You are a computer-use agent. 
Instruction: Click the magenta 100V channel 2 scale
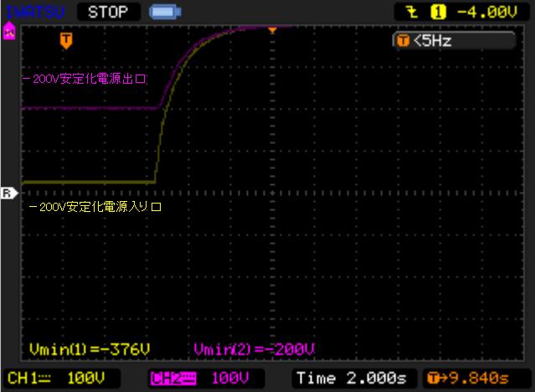coord(230,379)
